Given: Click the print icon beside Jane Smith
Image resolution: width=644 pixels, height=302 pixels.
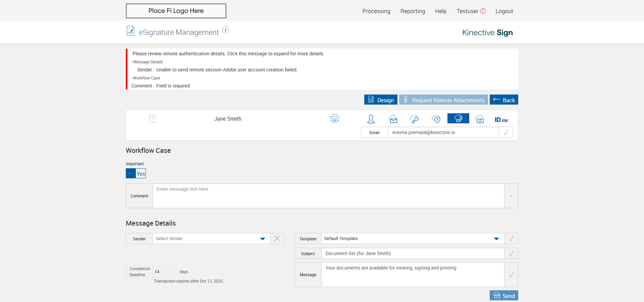Looking at the screenshot, I should coord(334,118).
